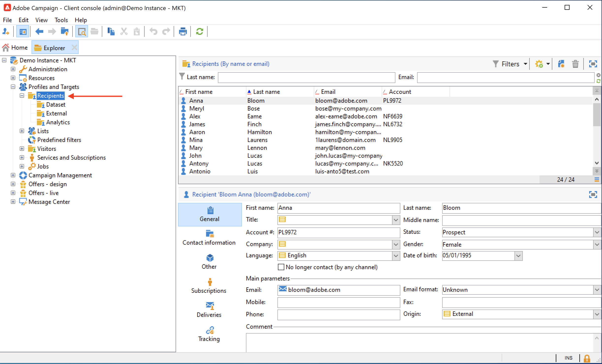Expand the Campaign Management tree node
The image size is (602, 364).
coord(13,175)
